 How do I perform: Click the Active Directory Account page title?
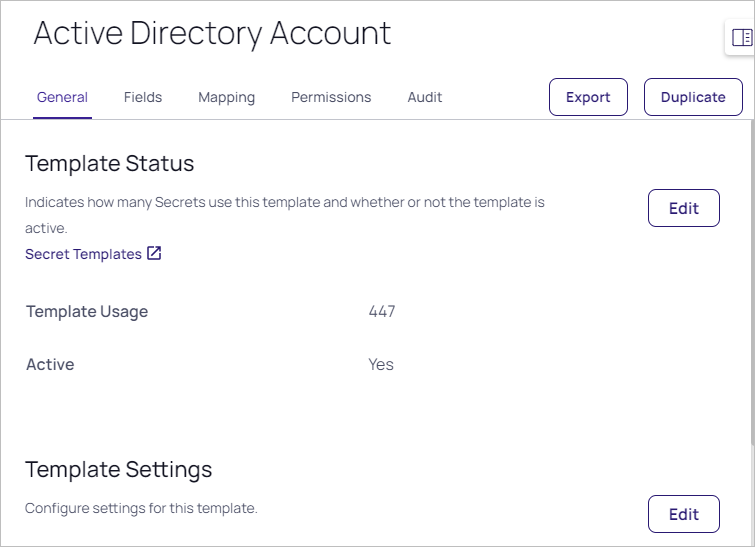(x=212, y=33)
